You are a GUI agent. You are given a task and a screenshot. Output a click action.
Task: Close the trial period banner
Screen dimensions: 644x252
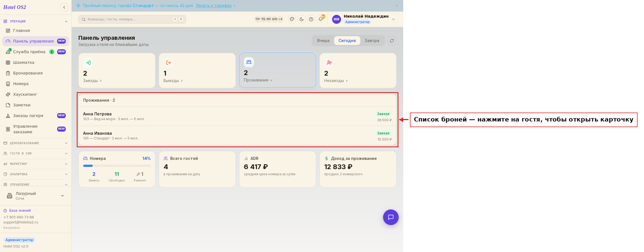(x=397, y=6)
